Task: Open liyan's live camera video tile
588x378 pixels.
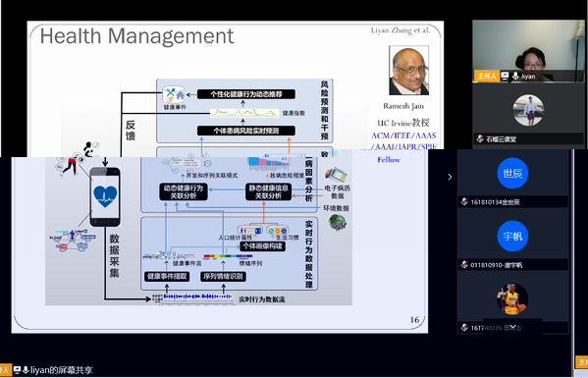Action: point(528,51)
